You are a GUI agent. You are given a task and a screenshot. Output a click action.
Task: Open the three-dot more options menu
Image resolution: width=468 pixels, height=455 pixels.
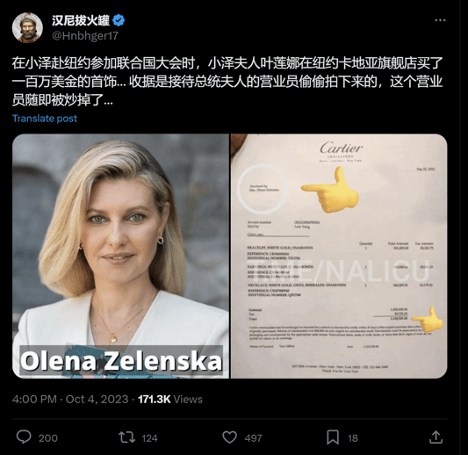[x=440, y=20]
